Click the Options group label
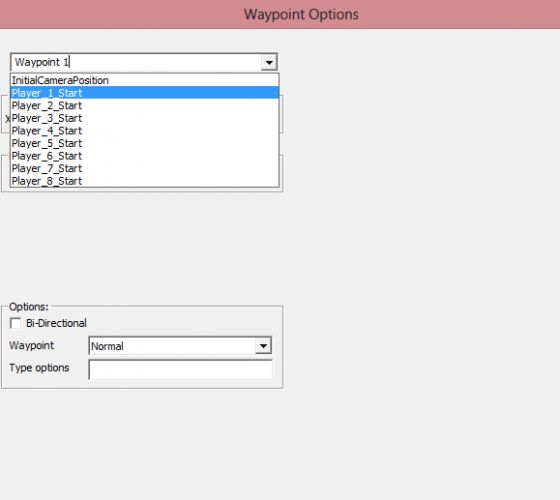560x500 pixels. 29,306
